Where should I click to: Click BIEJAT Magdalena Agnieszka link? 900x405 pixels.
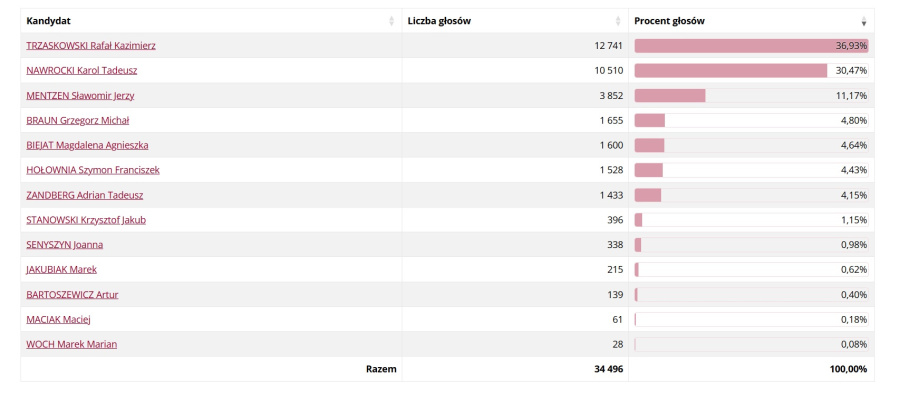[x=87, y=145]
